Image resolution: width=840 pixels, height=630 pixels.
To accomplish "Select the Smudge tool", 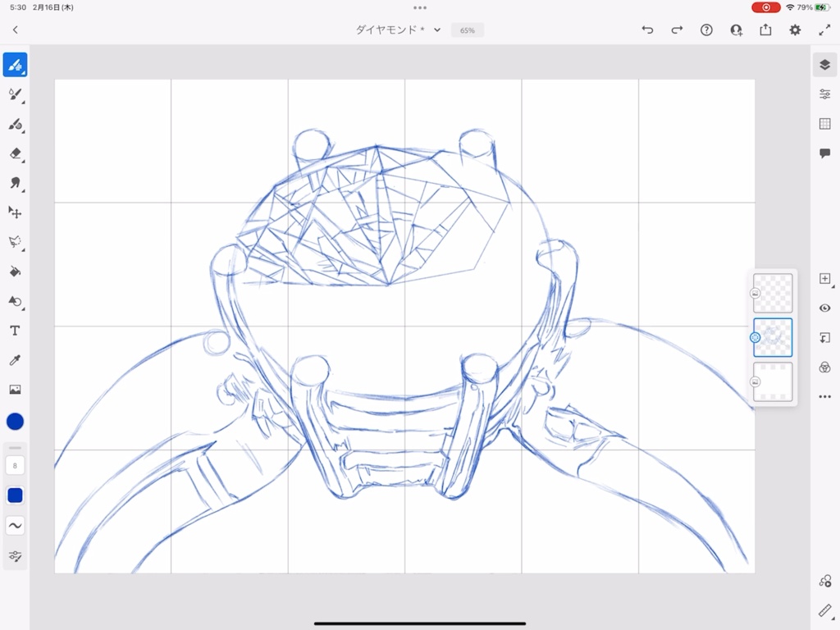I will pos(15,184).
